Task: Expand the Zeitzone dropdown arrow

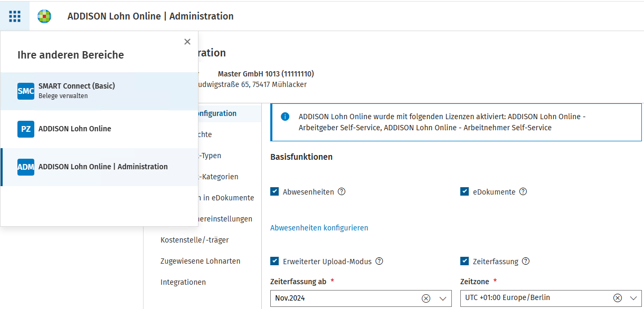Action: (633, 298)
